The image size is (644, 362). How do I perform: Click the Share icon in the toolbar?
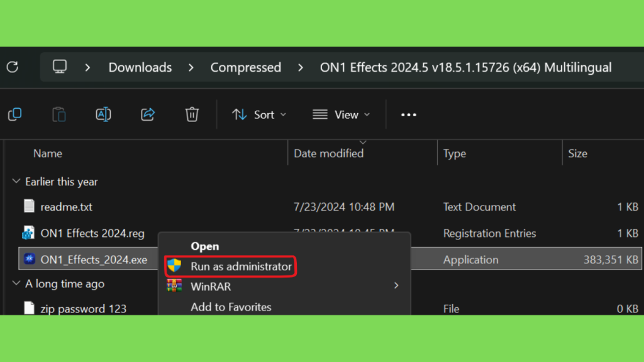[148, 114]
